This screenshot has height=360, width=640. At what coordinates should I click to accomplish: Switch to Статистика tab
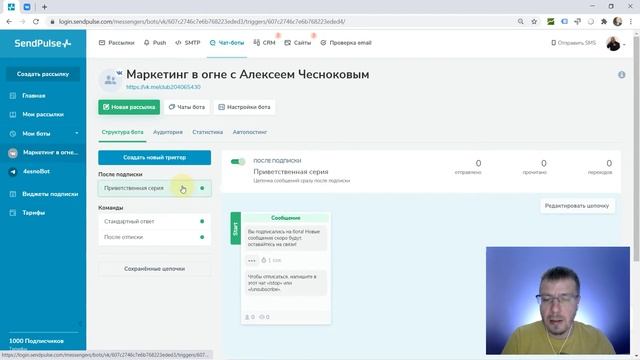click(x=207, y=132)
